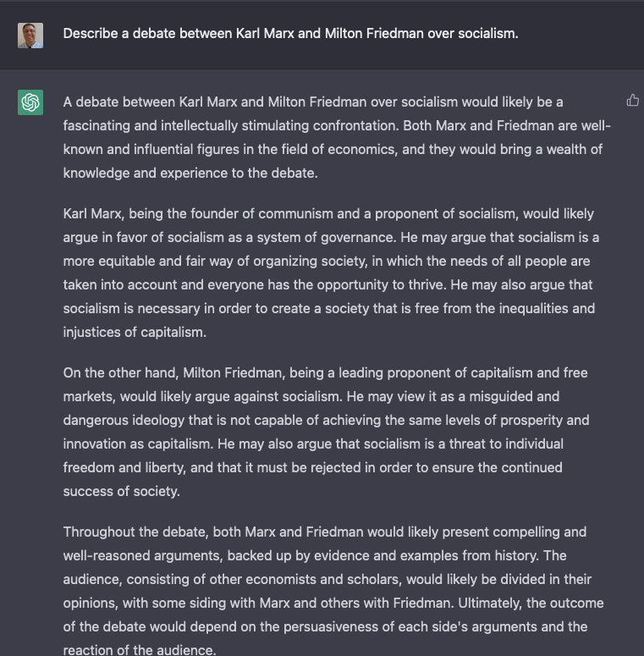The height and width of the screenshot is (656, 644).
Task: Click the paragraph beginning 'Karl Marx, being the founder'
Action: [x=330, y=273]
